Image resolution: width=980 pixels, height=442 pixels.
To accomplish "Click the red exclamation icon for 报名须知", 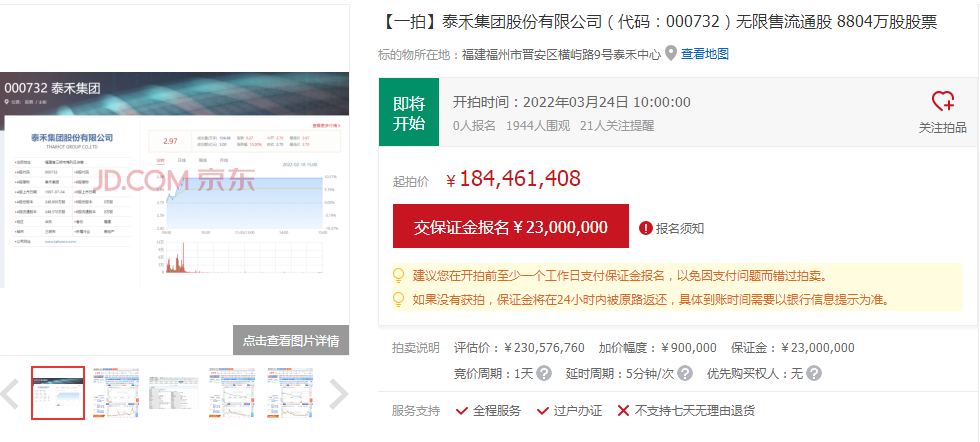I will click(646, 228).
